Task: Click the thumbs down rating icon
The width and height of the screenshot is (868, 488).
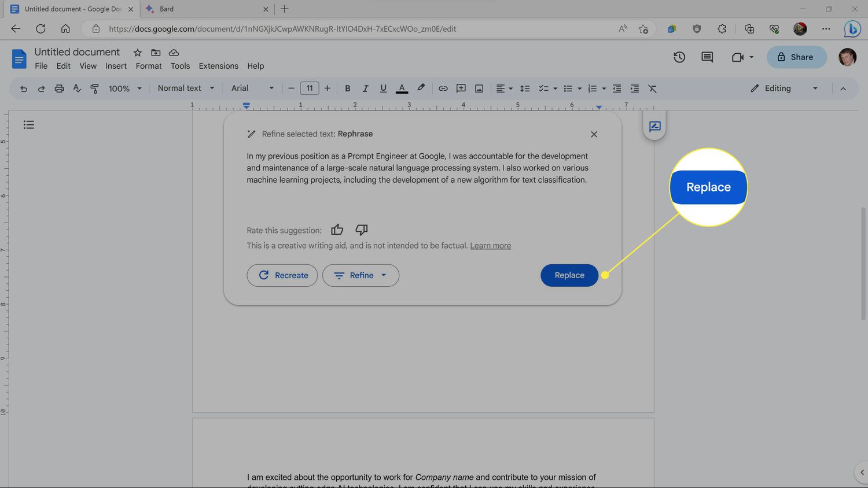Action: [x=362, y=230]
